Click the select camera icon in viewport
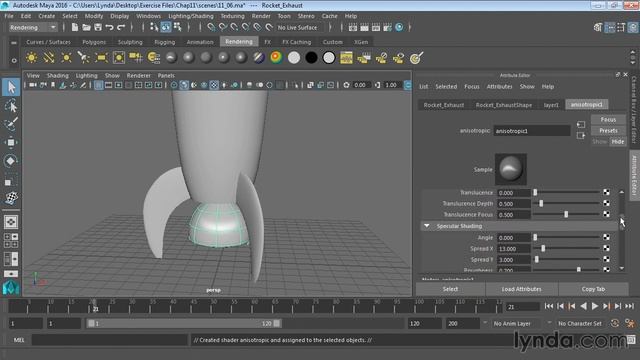This screenshot has width=640, height=360. click(x=33, y=85)
